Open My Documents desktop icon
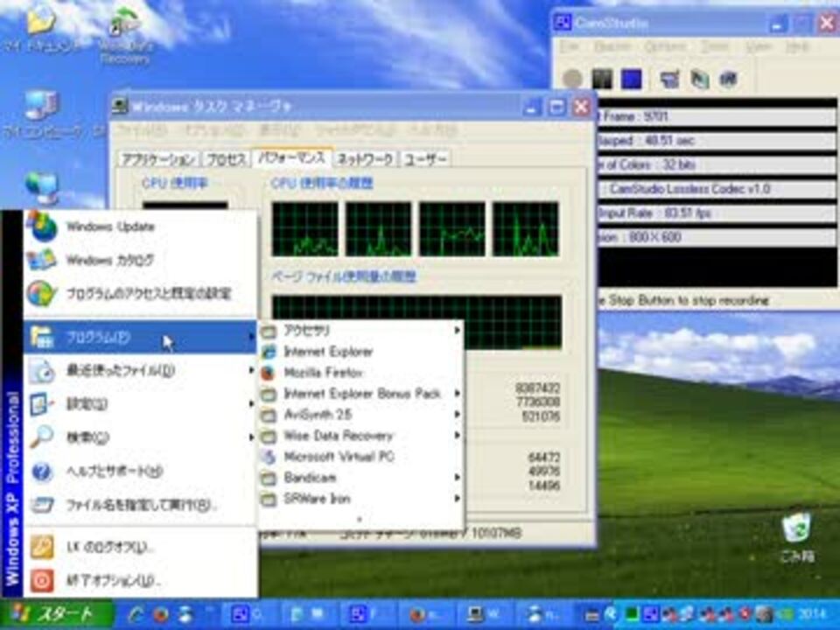The height and width of the screenshot is (630, 840). [x=41, y=30]
